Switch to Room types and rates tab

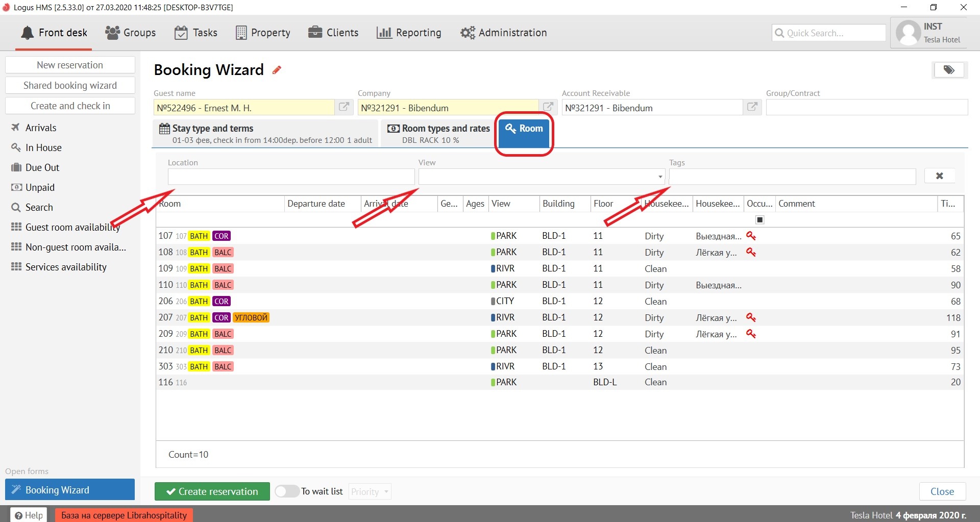point(438,134)
